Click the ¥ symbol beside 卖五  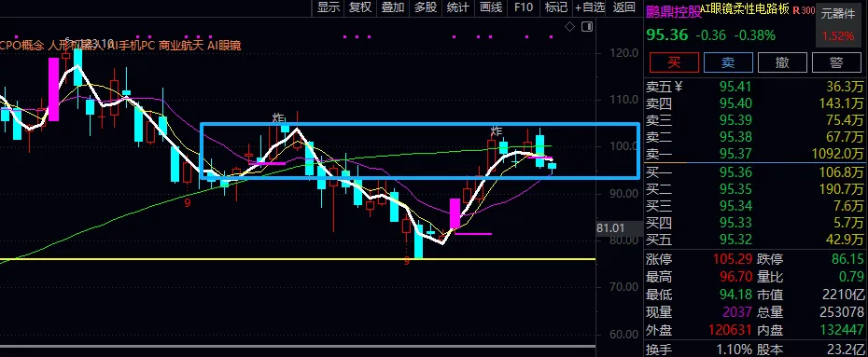pyautogui.click(x=679, y=86)
